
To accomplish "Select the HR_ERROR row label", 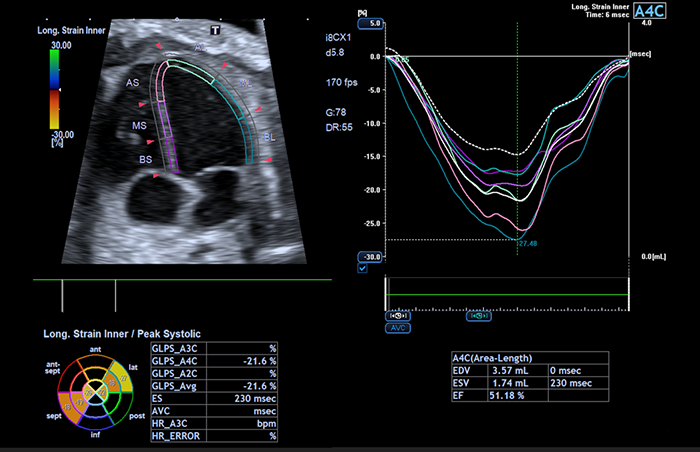I will pos(176,436).
